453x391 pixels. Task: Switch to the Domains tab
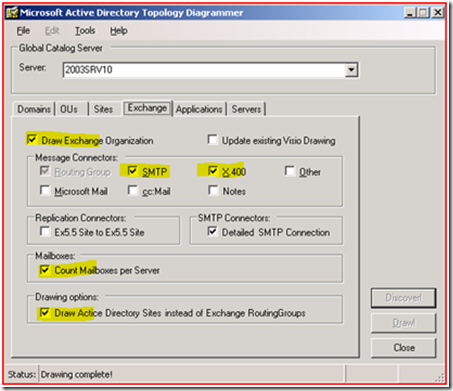[34, 109]
